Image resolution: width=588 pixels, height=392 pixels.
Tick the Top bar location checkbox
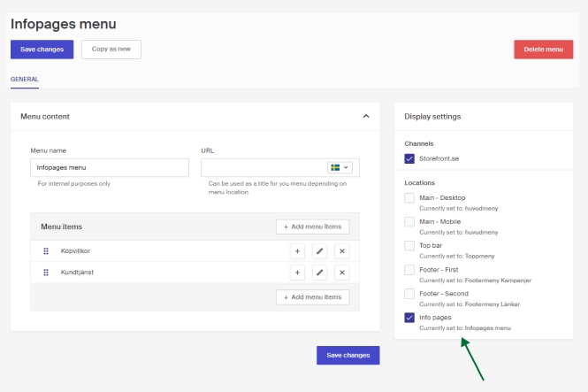point(409,245)
